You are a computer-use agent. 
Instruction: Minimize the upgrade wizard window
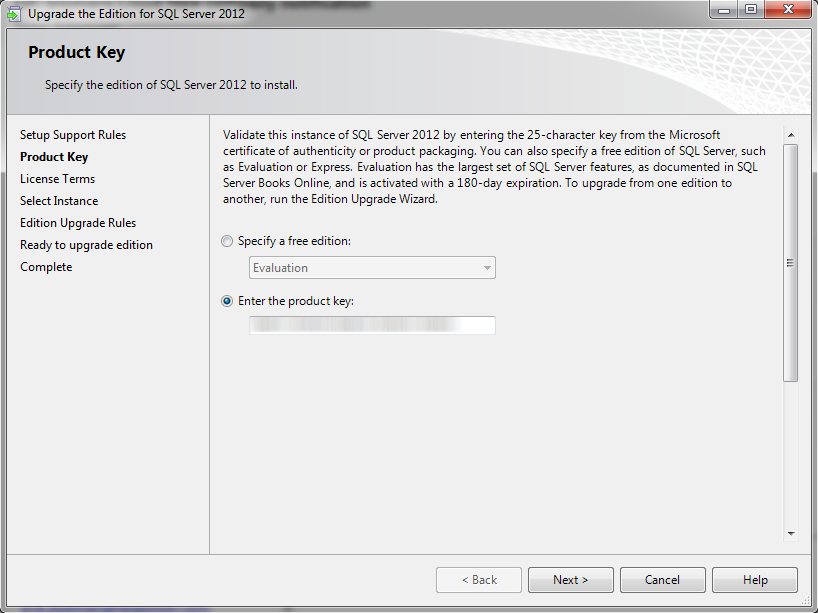click(x=724, y=9)
